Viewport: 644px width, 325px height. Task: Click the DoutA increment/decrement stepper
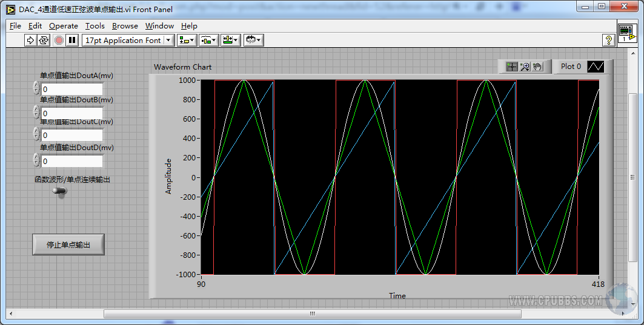[36, 88]
